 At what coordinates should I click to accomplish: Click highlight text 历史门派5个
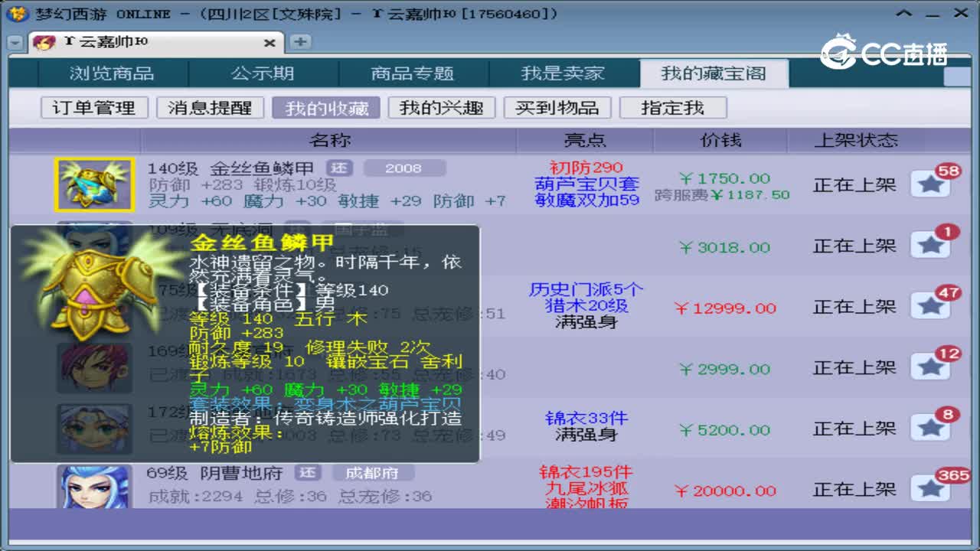586,290
